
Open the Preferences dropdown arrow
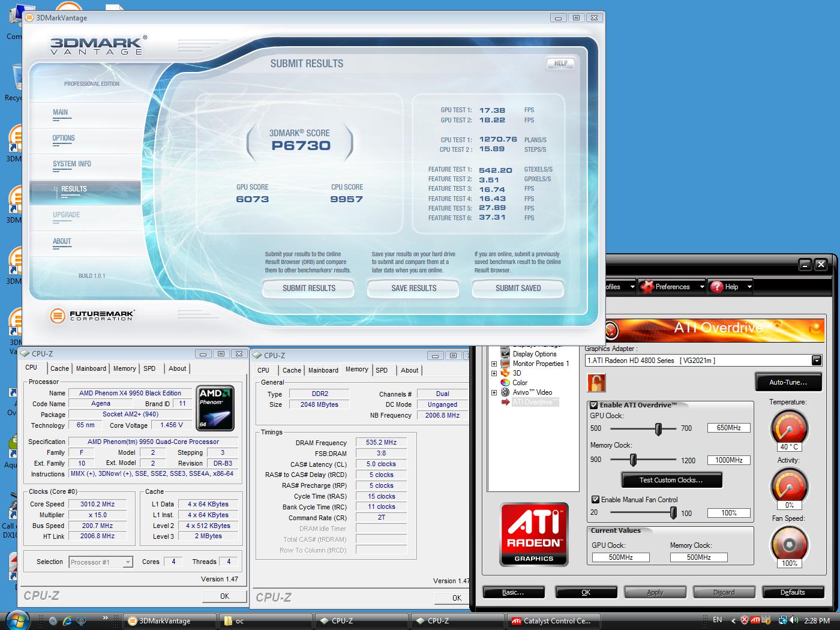pyautogui.click(x=701, y=287)
